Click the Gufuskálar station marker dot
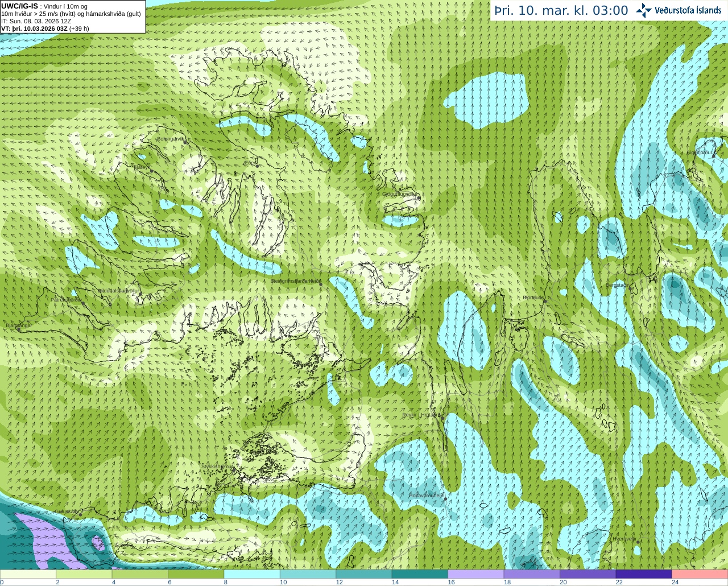This screenshot has height=586, width=728. tap(80, 514)
